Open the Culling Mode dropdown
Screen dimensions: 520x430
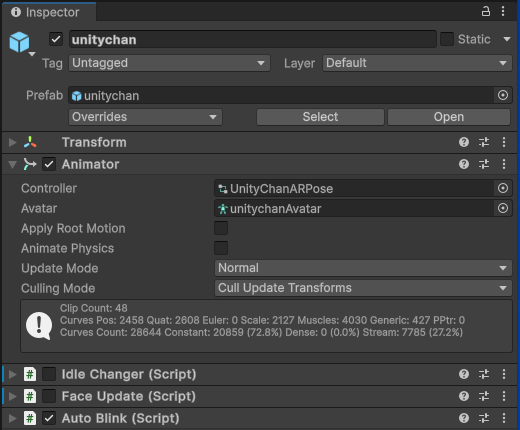click(363, 288)
